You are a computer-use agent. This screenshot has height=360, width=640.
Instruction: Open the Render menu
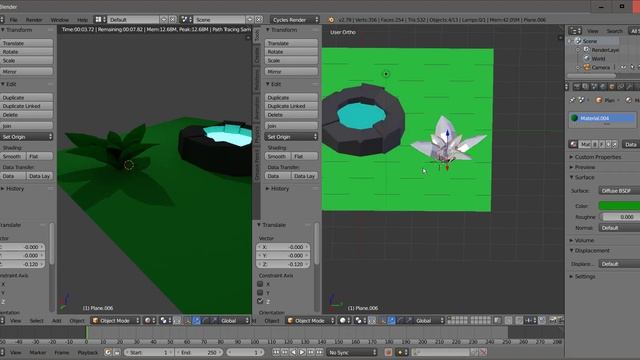pos(34,20)
